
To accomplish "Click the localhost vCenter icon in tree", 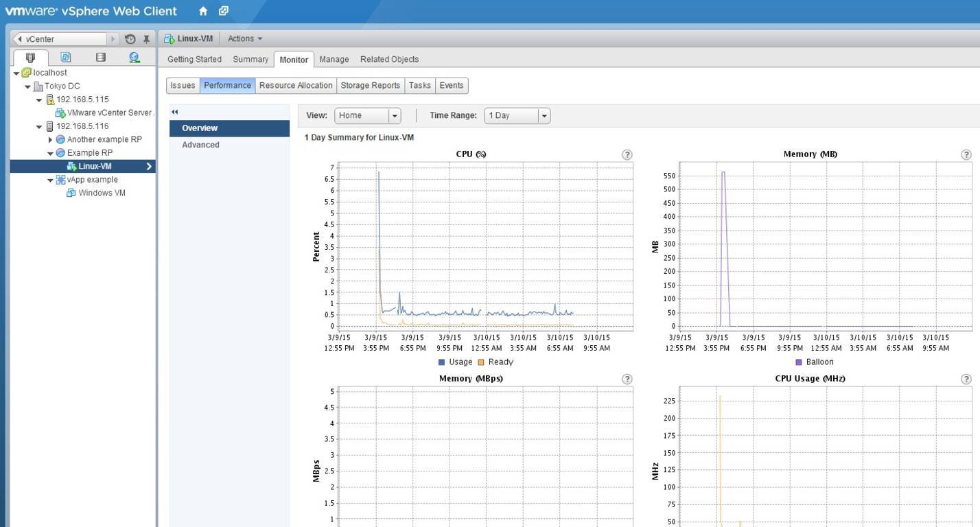I will tap(27, 73).
